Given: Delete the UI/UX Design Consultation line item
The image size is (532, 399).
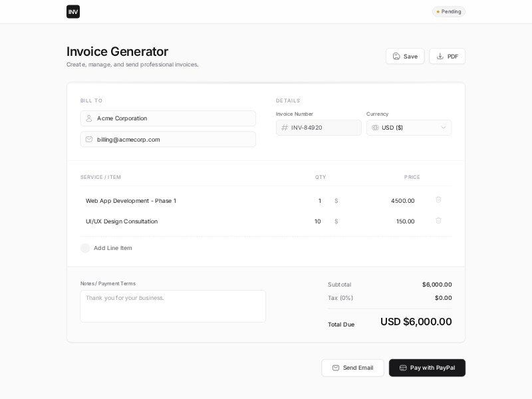Looking at the screenshot, I should [438, 220].
